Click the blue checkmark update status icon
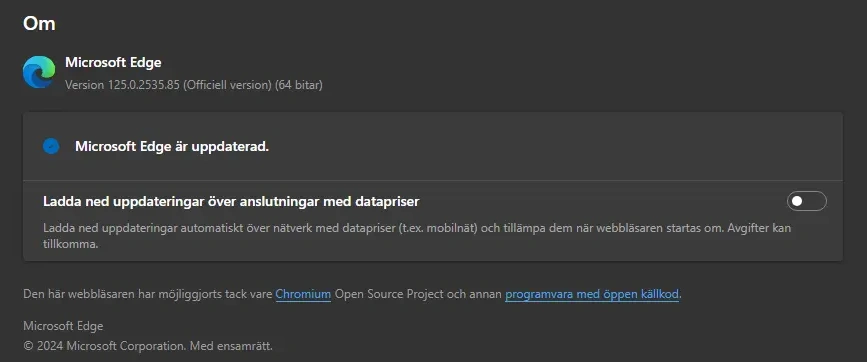The image size is (867, 362). click(51, 146)
